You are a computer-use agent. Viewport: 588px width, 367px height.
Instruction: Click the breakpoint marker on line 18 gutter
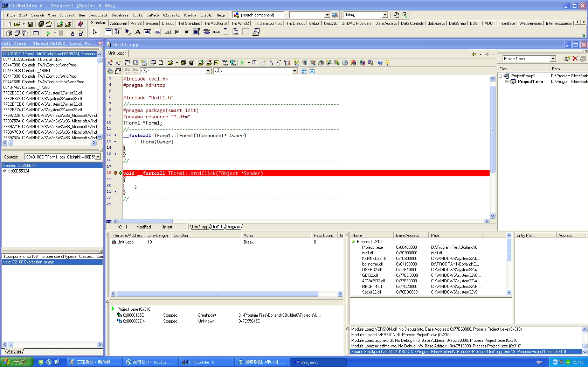pyautogui.click(x=115, y=173)
